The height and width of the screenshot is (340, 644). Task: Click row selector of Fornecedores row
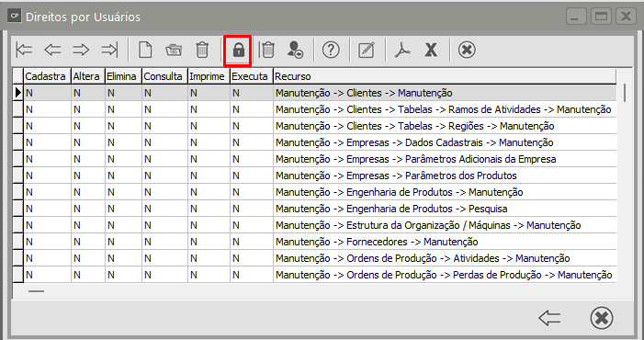[x=18, y=242]
